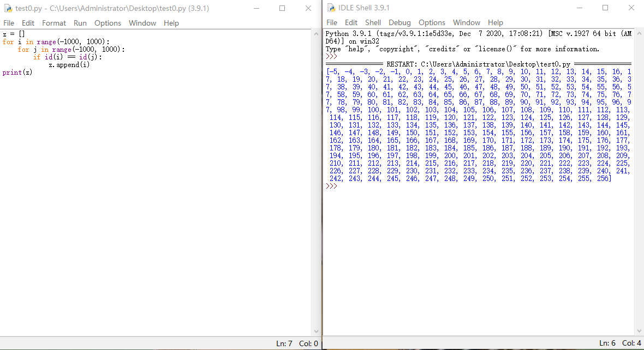The image size is (644, 350).
Task: Open Shell menu in IDLE Shell
Action: (x=373, y=22)
